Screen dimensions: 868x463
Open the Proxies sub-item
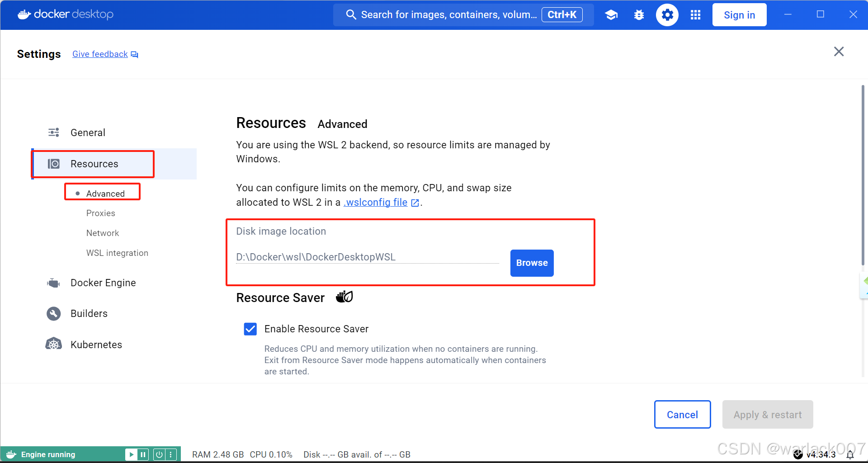pyautogui.click(x=101, y=213)
